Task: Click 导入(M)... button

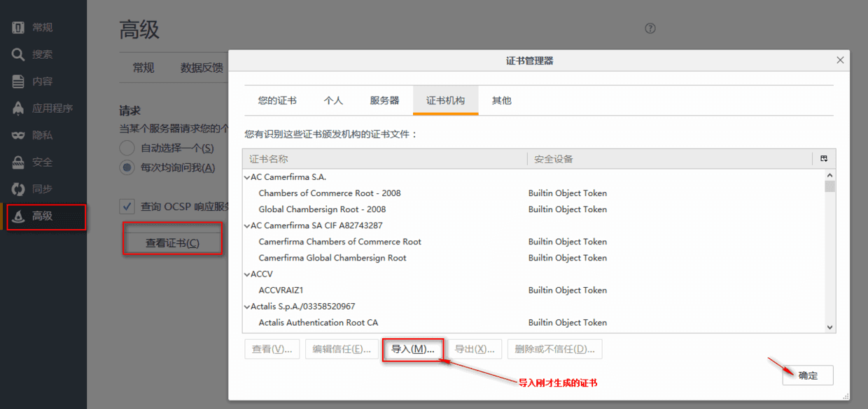Action: pyautogui.click(x=413, y=349)
